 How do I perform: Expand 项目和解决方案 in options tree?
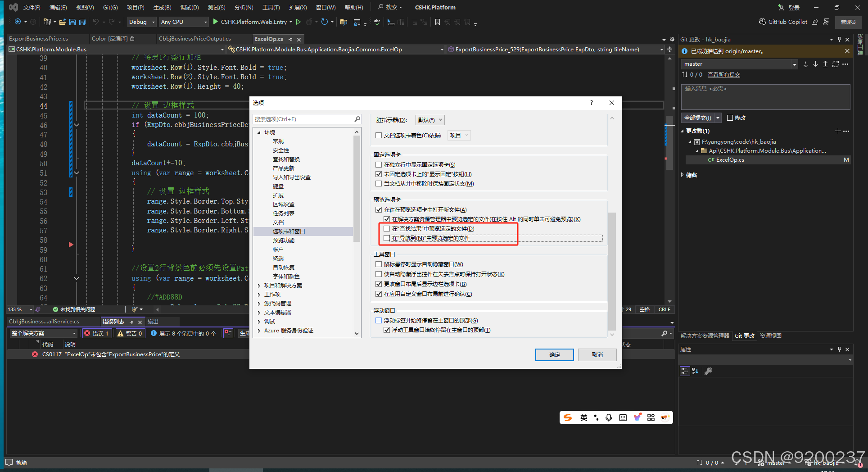tap(259, 285)
